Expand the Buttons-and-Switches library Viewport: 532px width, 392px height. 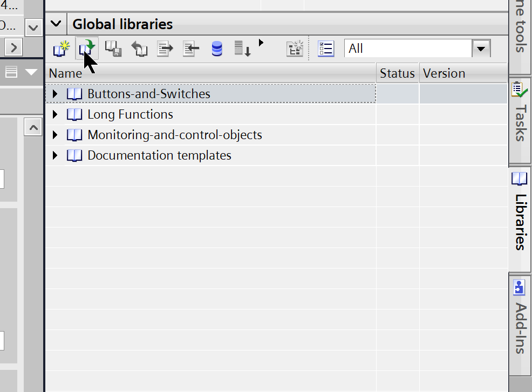(54, 94)
